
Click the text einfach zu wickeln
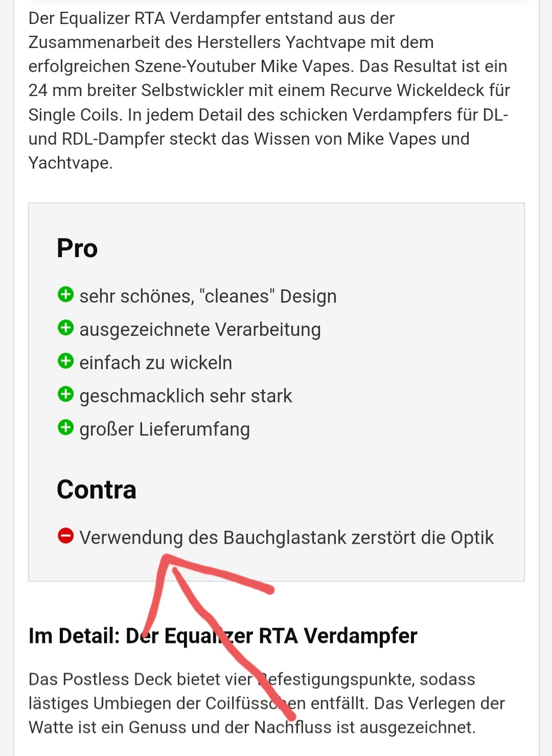click(x=156, y=363)
